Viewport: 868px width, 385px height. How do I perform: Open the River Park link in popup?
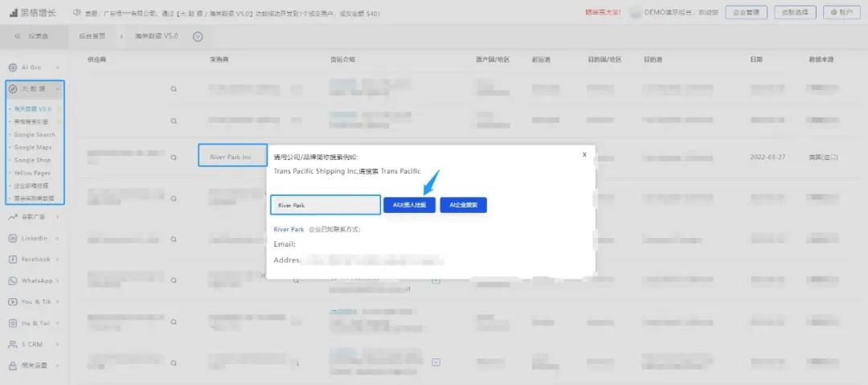[x=289, y=229]
